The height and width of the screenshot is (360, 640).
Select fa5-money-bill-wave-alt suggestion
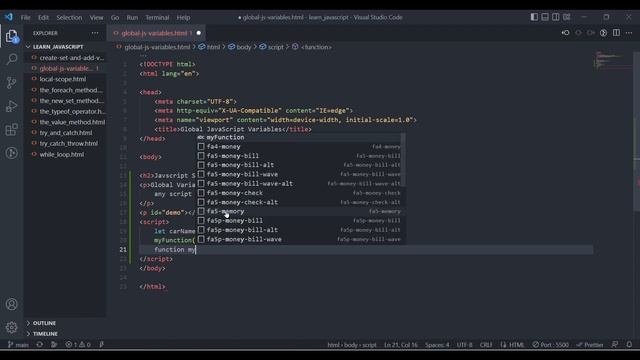coord(300,184)
